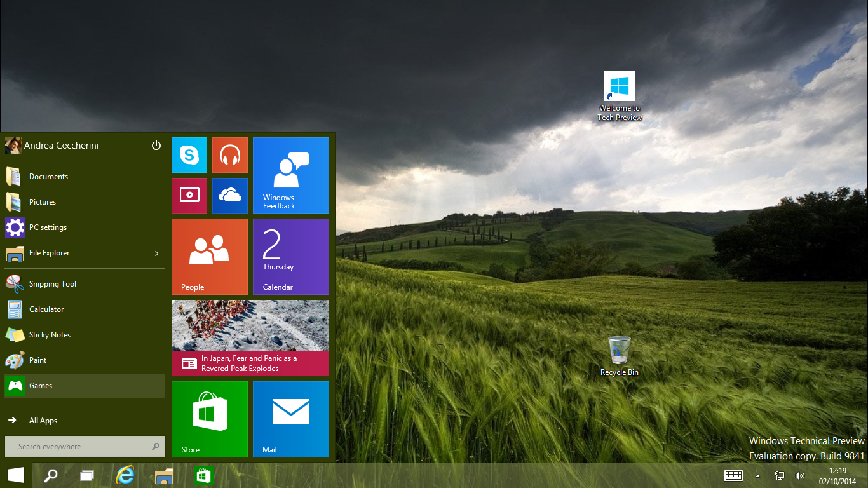Screen dimensions: 868x488
Task: Click the volume speaker icon
Action: [x=800, y=475]
